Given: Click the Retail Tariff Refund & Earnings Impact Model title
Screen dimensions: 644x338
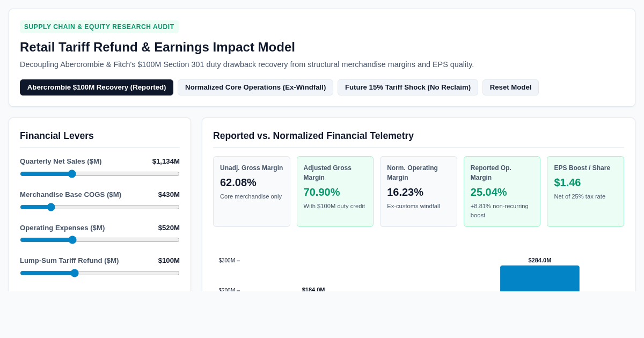Looking at the screenshot, I should click(157, 47).
